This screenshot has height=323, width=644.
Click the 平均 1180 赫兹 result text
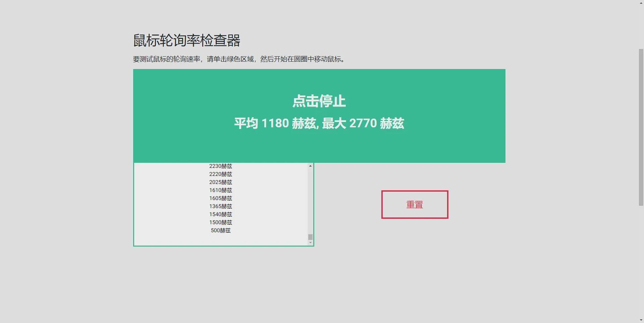pos(319,123)
